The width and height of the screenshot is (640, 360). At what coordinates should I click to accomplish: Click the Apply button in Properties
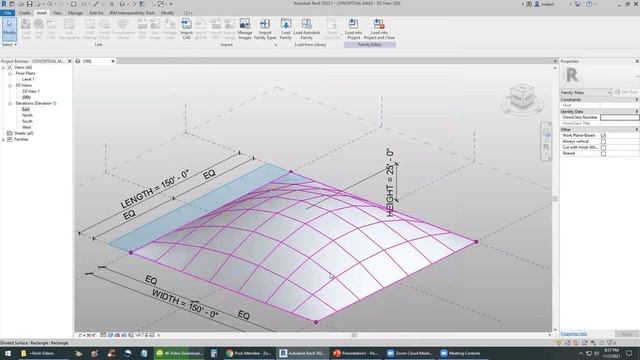(x=627, y=334)
